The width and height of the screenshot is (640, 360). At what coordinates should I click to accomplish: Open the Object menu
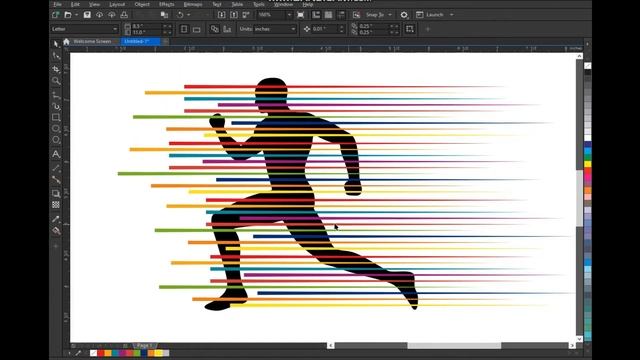point(142,4)
